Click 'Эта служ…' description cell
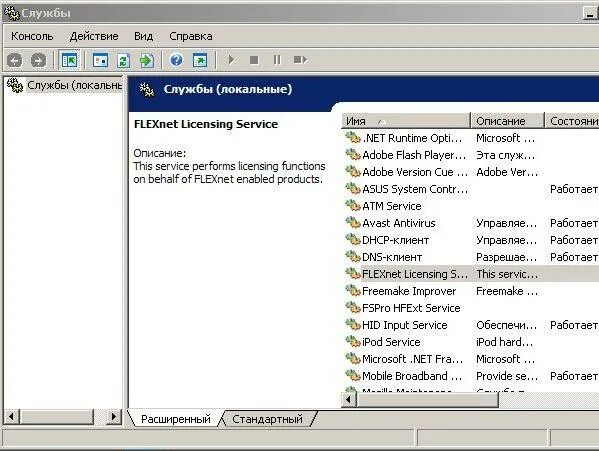Viewport: 599px width, 451px height. [505, 155]
